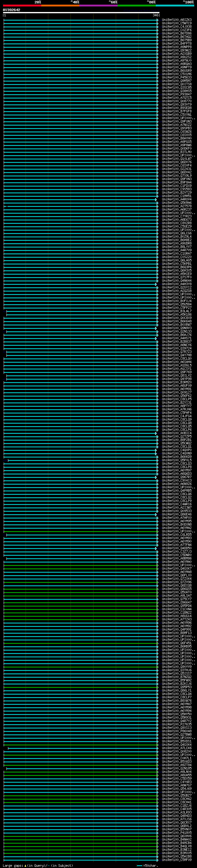Click hit label UniRef100_B6UGR9

177,71
